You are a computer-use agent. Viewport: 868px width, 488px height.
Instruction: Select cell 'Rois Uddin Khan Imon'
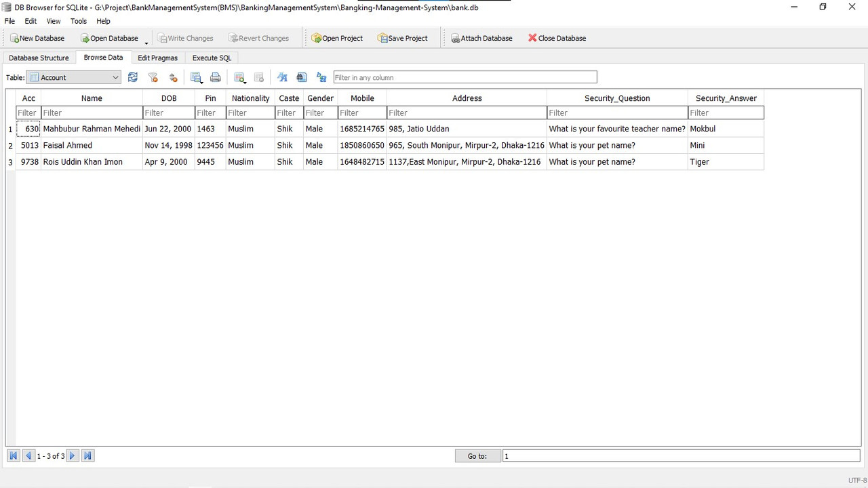92,162
